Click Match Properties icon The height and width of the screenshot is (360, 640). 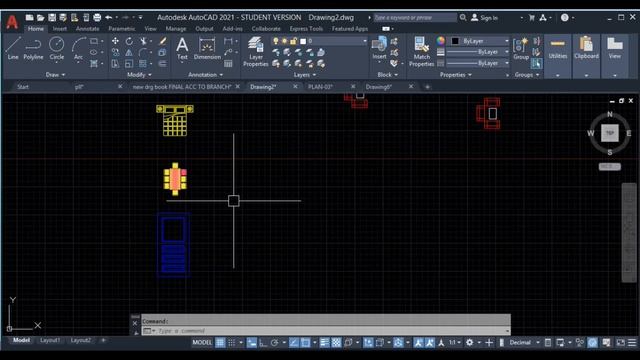(421, 51)
